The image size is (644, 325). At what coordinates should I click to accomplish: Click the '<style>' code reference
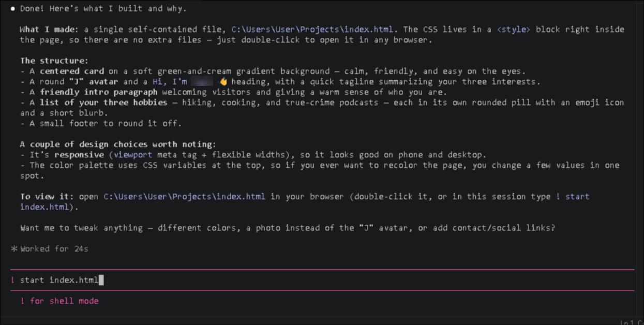514,29
